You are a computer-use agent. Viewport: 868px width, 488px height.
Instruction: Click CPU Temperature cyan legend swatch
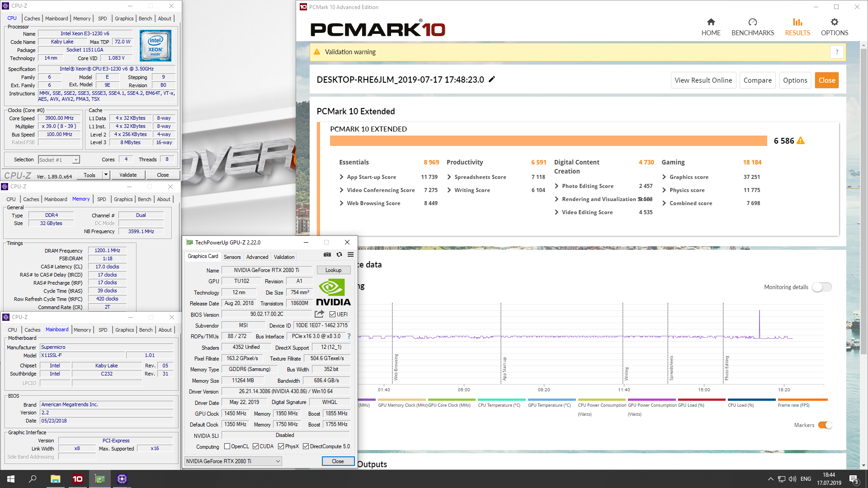pyautogui.click(x=502, y=399)
